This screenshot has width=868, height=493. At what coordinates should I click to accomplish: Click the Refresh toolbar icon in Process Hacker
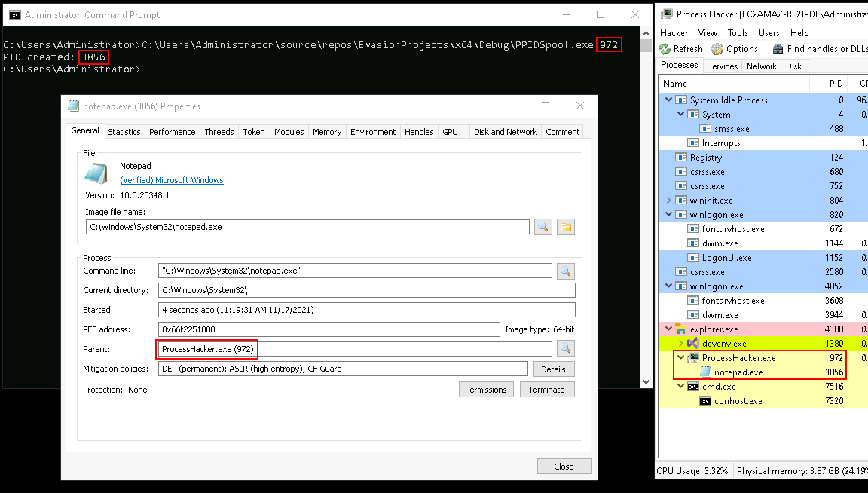665,49
